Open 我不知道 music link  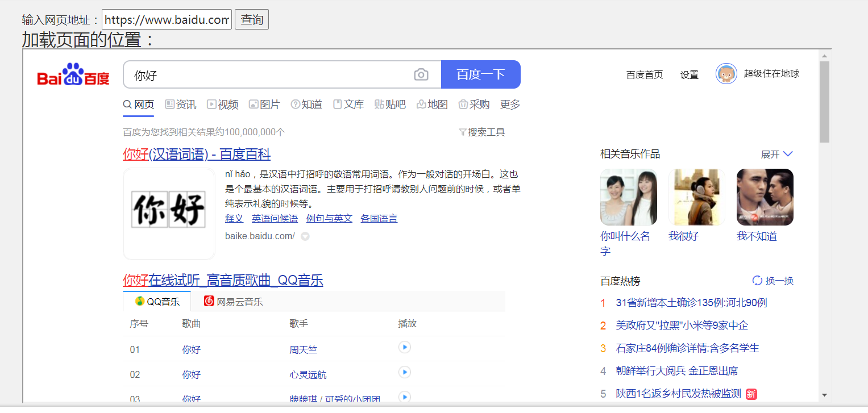click(757, 236)
